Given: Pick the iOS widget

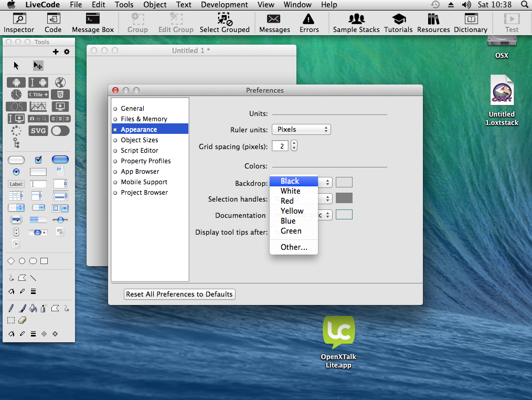Looking at the screenshot, I should click(16, 107).
